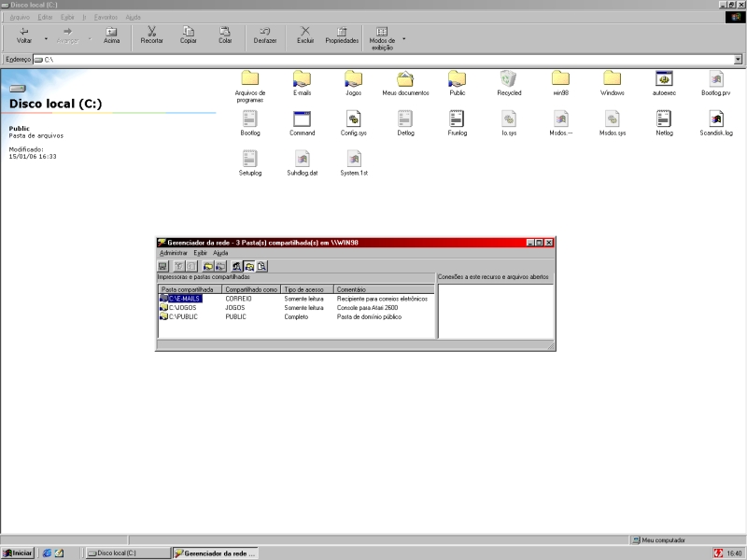Open the Exibir menu in Gerenciador da rede

tap(200, 253)
